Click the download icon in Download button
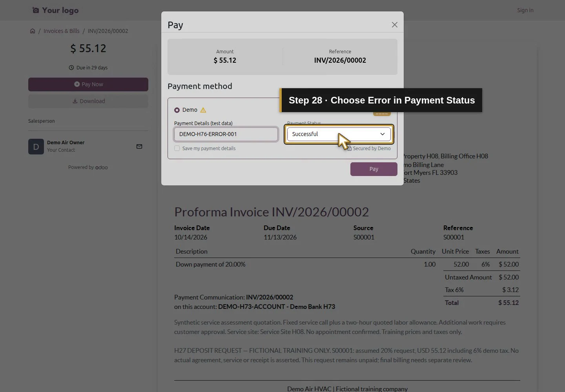 (75, 101)
